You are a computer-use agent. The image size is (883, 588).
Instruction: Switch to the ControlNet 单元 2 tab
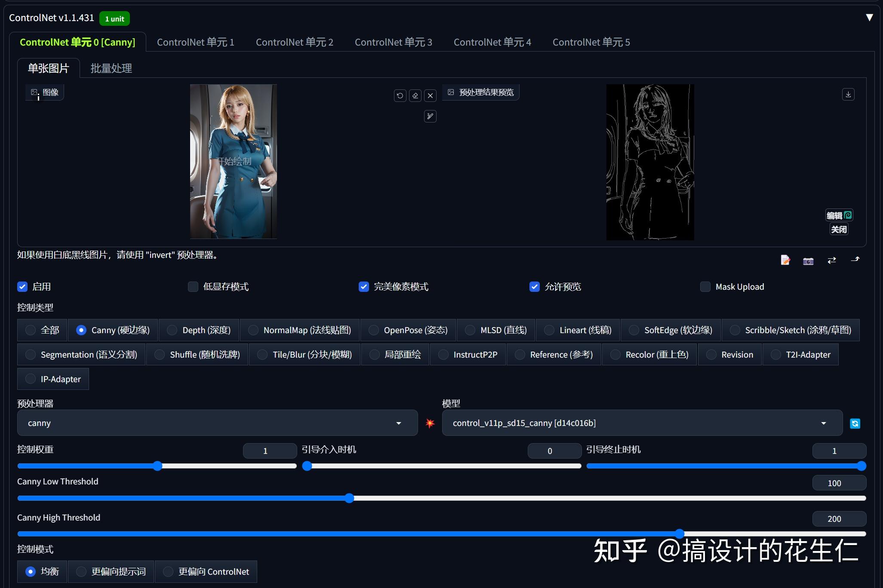(x=295, y=42)
